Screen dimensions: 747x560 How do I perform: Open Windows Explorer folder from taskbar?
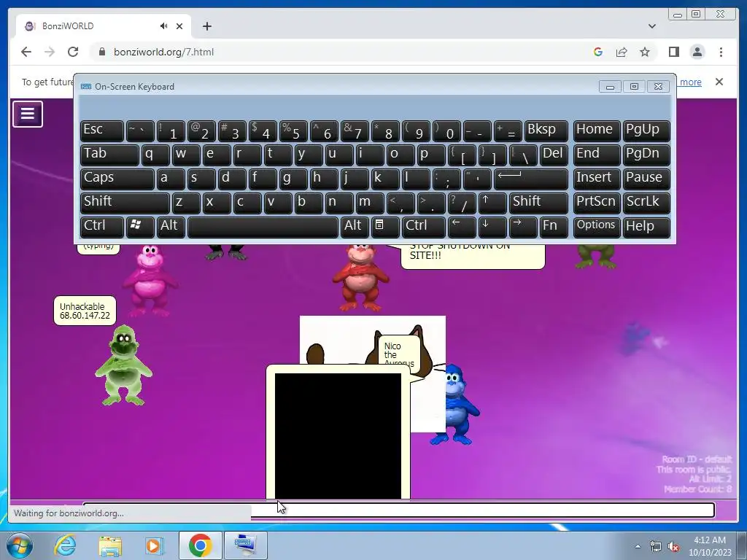coord(110,545)
